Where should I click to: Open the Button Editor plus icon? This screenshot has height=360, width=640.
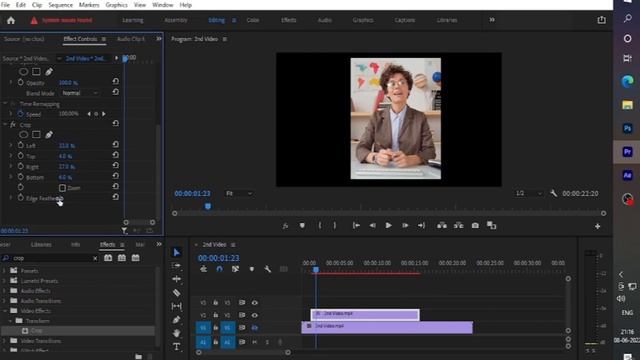(598, 226)
